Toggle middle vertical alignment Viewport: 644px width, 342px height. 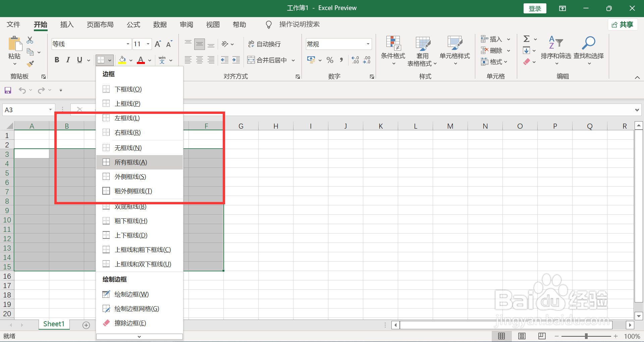pos(200,44)
